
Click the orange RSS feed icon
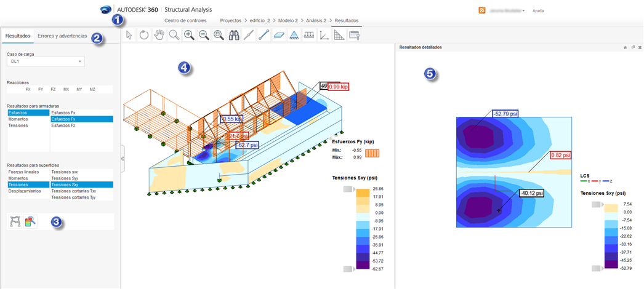click(483, 10)
